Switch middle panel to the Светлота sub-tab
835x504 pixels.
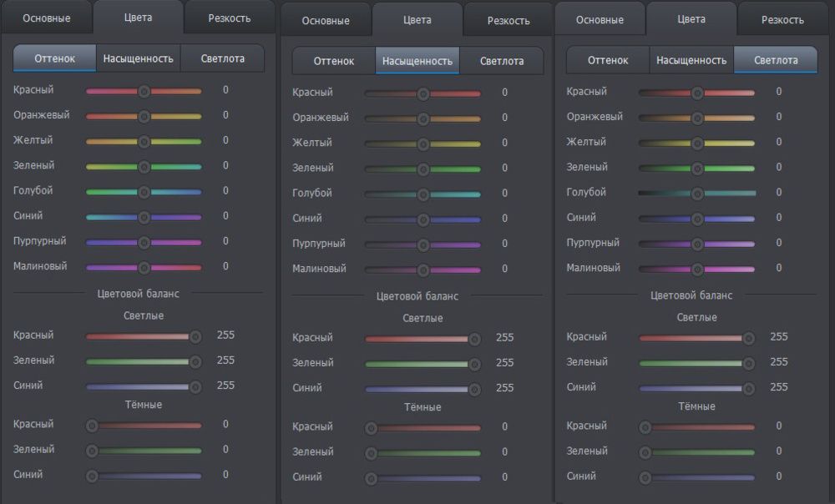point(501,61)
